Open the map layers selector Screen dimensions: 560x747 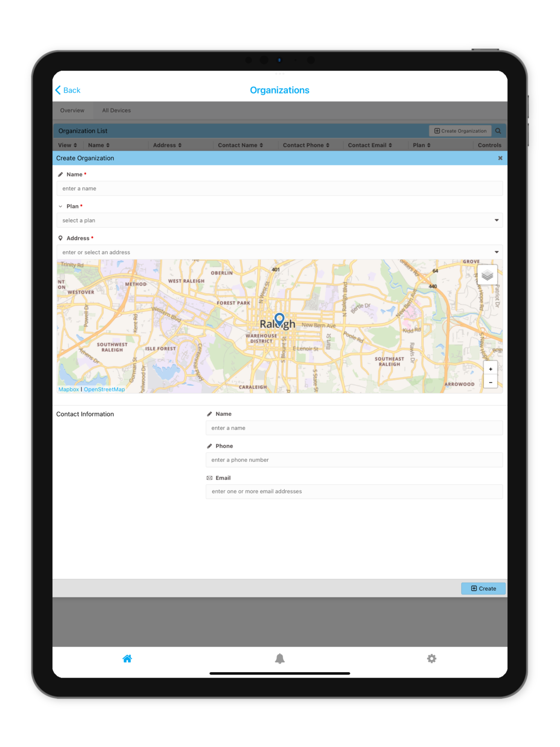click(x=487, y=275)
